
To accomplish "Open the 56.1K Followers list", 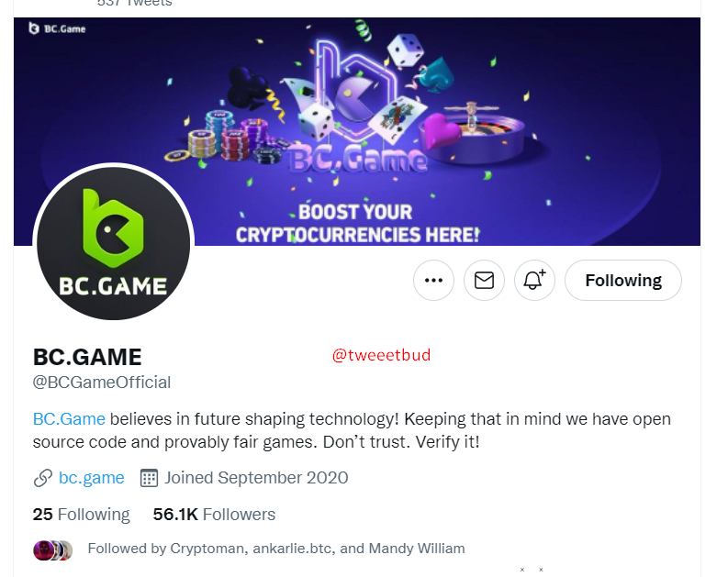I will click(x=214, y=515).
